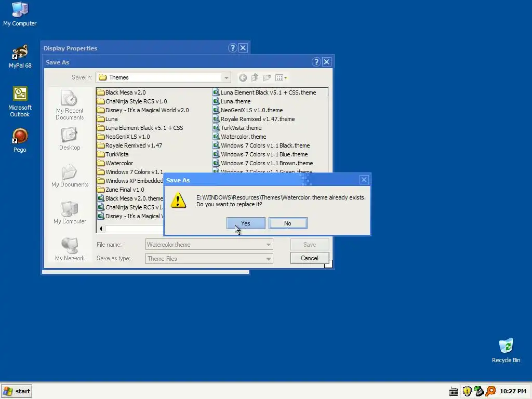Screen dimensions: 532x399
Task: Select the Luna.theme file
Action: tap(232, 101)
